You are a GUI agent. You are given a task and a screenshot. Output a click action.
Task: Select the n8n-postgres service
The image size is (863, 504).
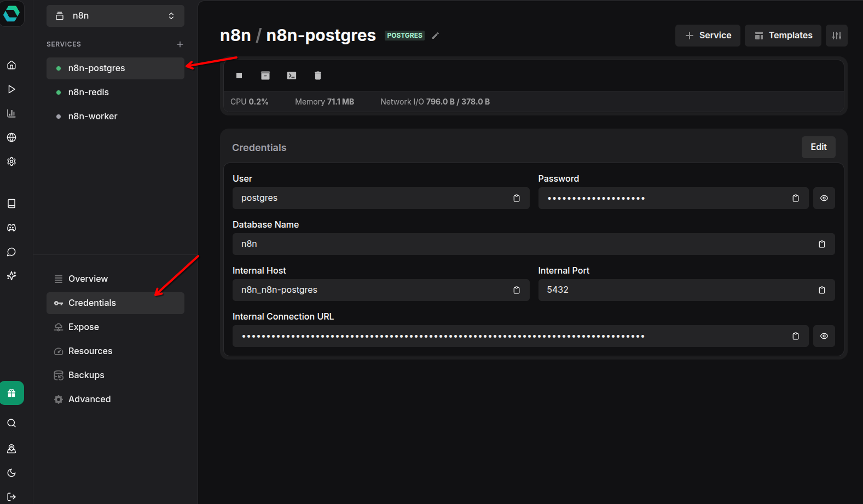115,68
